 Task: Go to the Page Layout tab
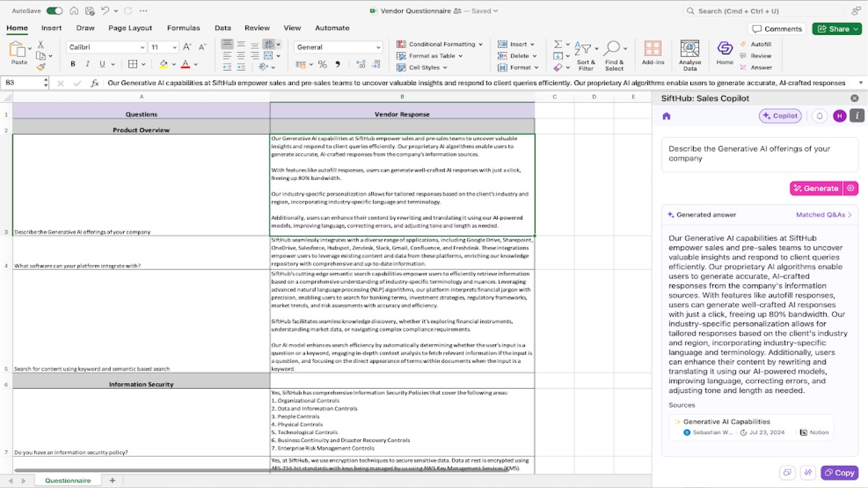[x=130, y=28]
